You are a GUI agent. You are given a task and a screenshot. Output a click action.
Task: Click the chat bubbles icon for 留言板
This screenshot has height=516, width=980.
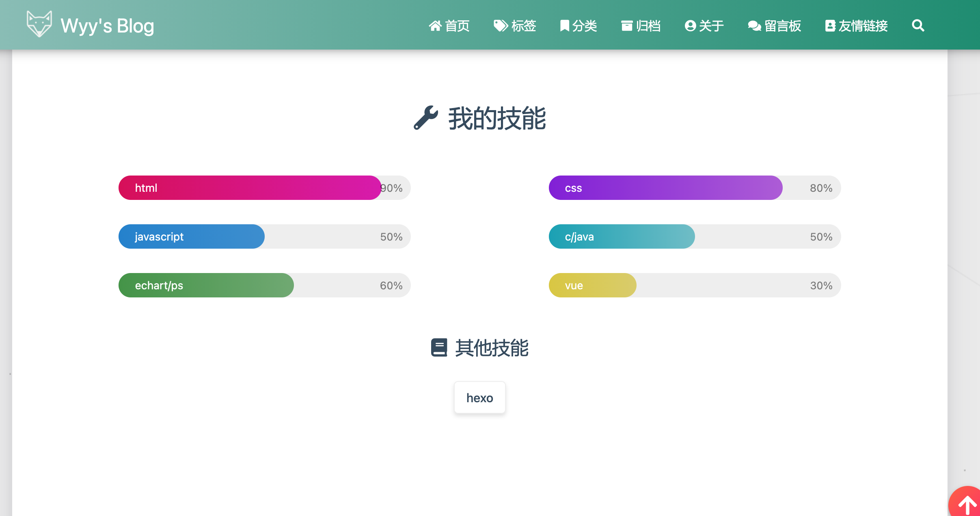(754, 26)
